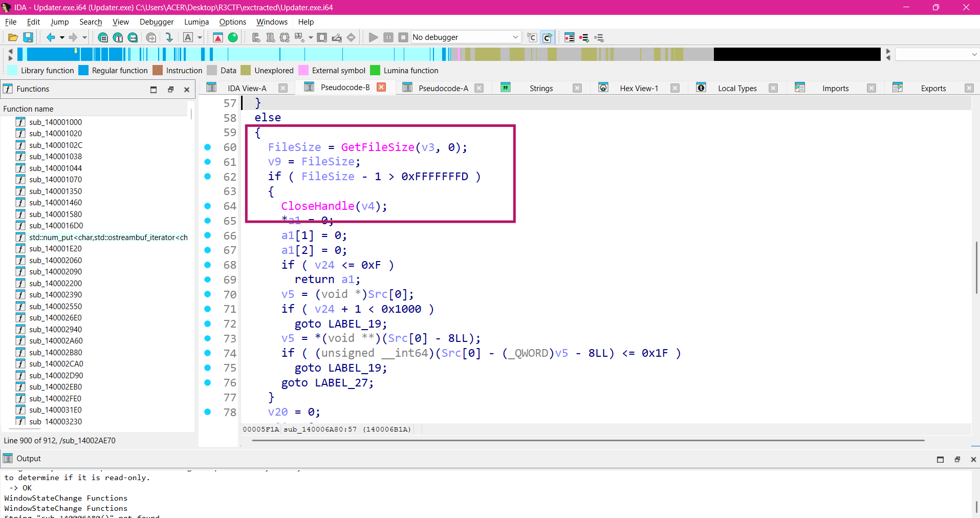This screenshot has height=518, width=980.
Task: Switch to the IDA View-A tab
Action: click(x=247, y=88)
